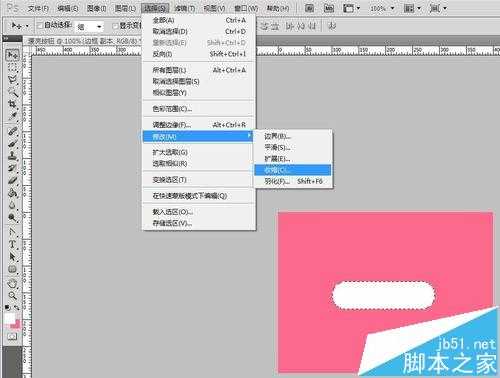Select the Eraser tool
500x378 pixels.
[x=12, y=180]
